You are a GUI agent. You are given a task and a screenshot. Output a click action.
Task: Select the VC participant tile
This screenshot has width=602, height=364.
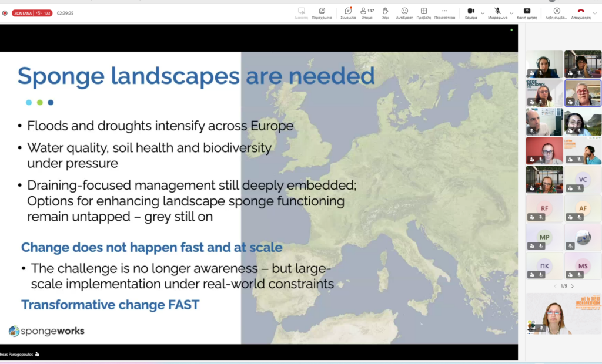(583, 180)
